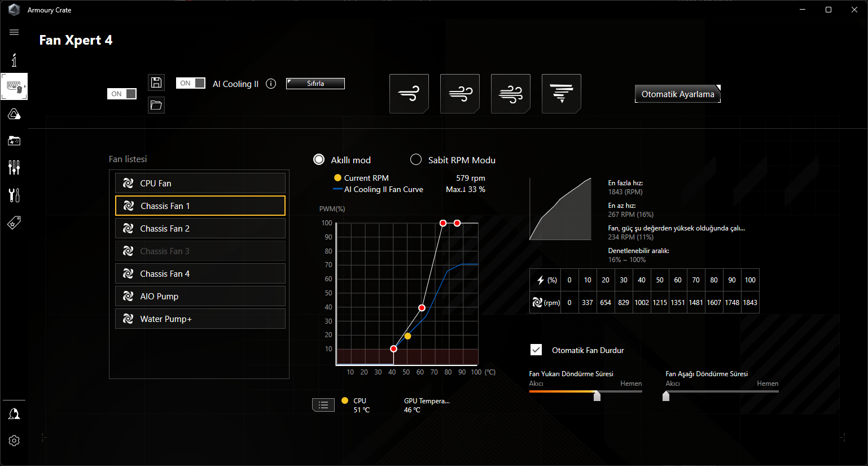Click the red curve point at 40% PWM
Viewport: 868px width, 466px height.
[422, 308]
